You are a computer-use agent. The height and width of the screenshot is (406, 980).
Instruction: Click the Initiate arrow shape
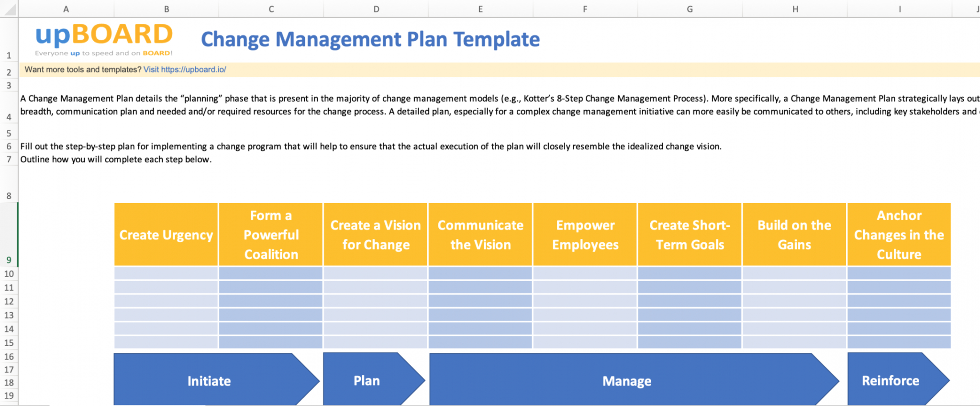pos(209,381)
